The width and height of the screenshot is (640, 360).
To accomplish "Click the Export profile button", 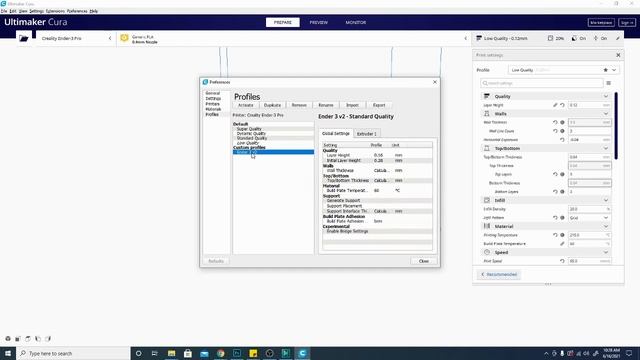I will point(379,105).
